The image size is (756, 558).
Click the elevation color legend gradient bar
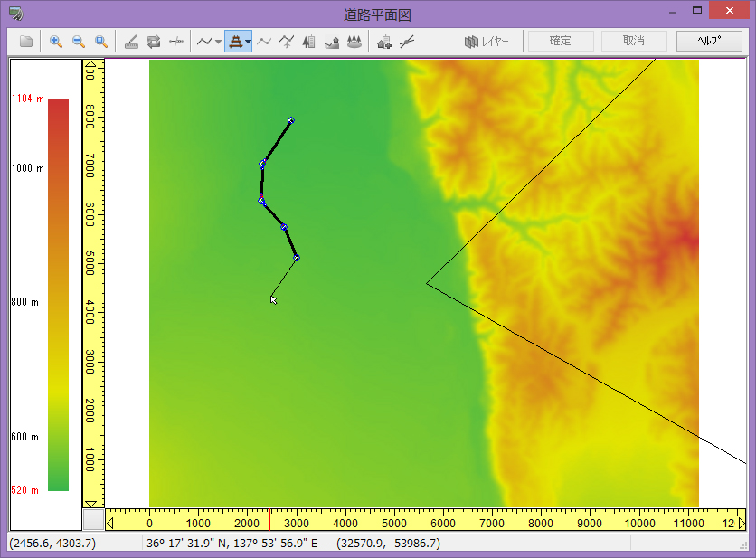(x=58, y=294)
